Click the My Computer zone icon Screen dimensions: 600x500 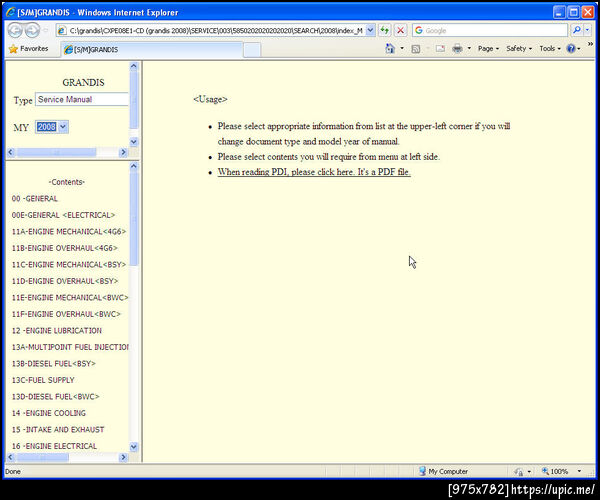point(422,471)
